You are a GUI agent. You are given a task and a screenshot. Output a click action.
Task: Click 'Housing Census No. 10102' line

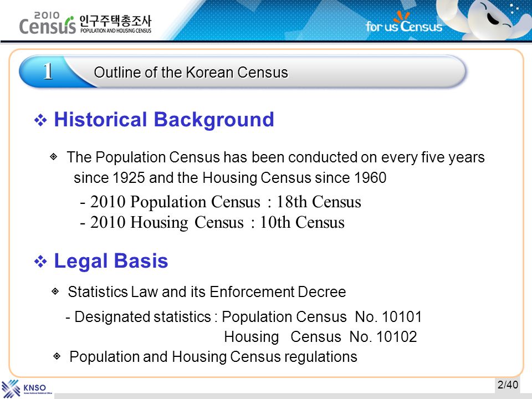coord(320,337)
